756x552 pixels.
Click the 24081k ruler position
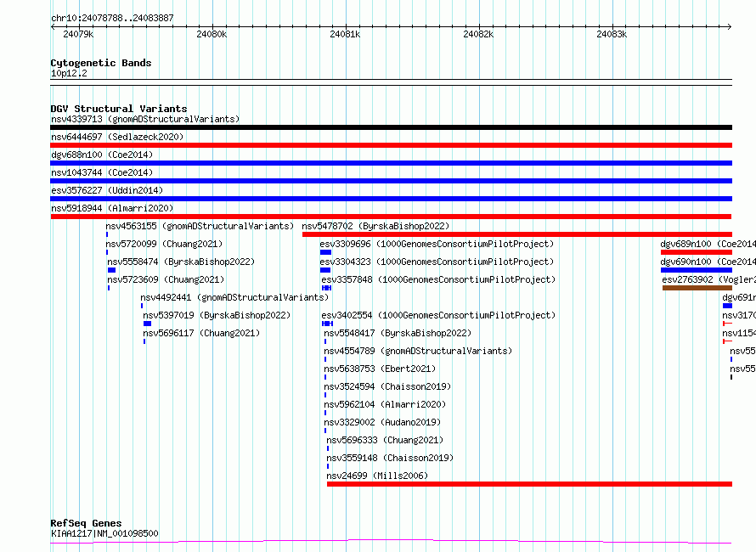click(345, 34)
